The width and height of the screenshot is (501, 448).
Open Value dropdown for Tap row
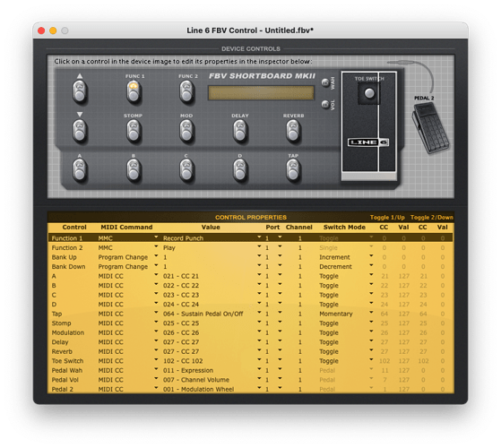259,313
